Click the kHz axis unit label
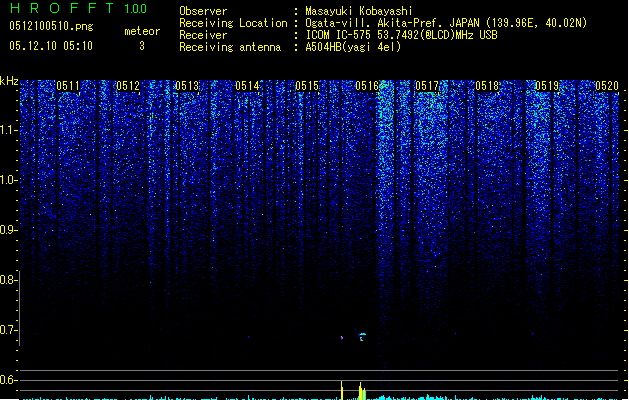The image size is (629, 400). pos(9,81)
